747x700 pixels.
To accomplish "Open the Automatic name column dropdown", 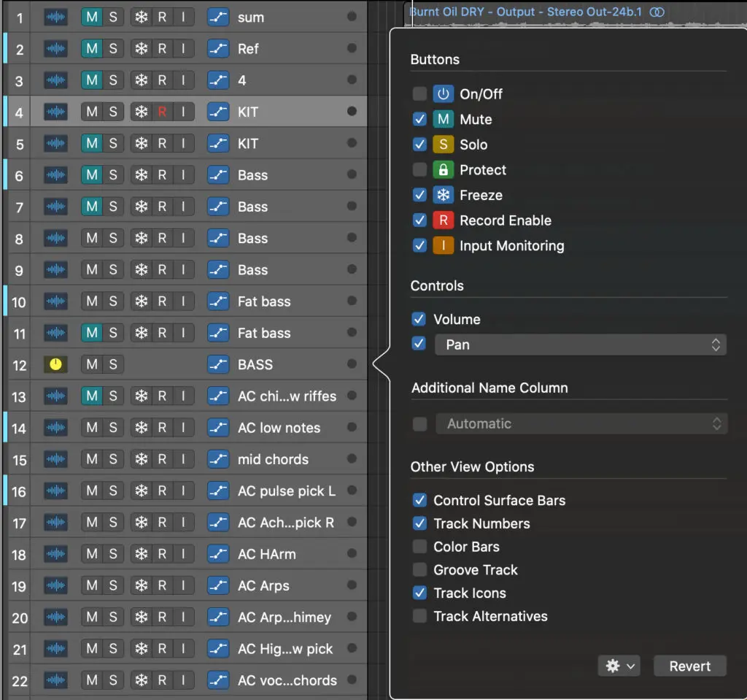I will 581,423.
